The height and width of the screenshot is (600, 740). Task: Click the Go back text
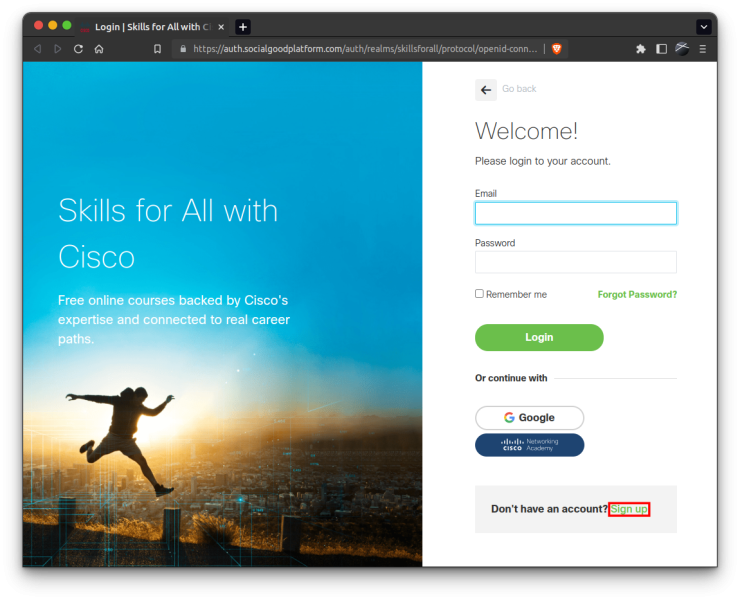tap(519, 89)
